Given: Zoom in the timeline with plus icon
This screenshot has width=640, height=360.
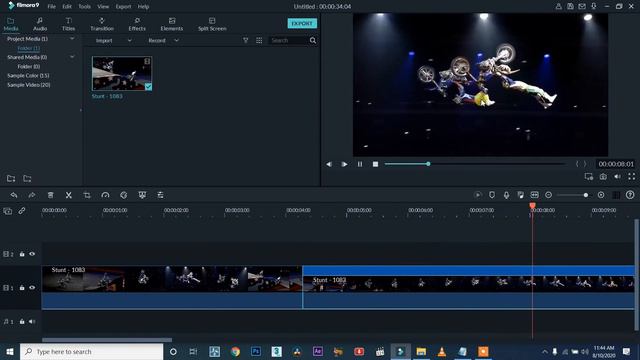Looking at the screenshot, I should click(601, 195).
